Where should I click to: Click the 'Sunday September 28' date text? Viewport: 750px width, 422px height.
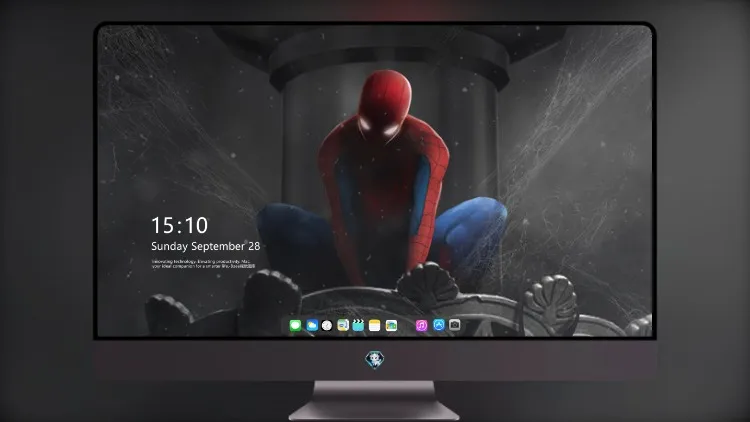[x=206, y=246]
